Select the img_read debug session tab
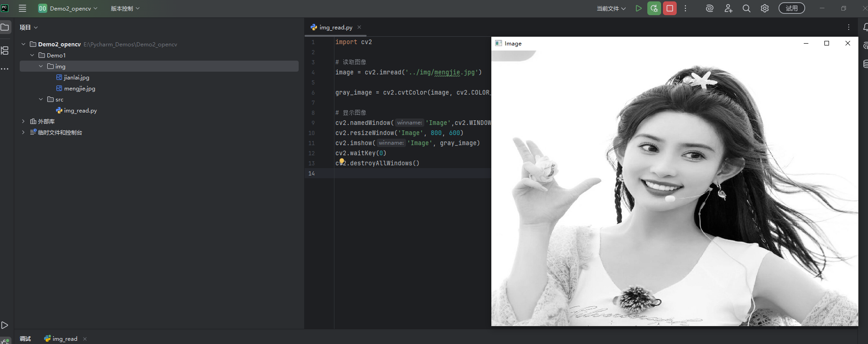Image resolution: width=868 pixels, height=344 pixels. pos(61,338)
